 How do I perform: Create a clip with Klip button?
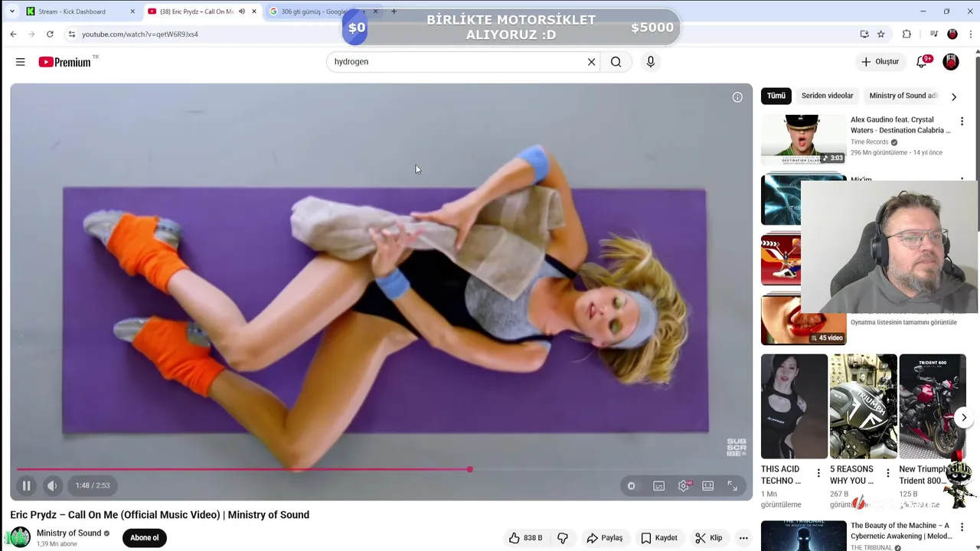click(x=709, y=538)
